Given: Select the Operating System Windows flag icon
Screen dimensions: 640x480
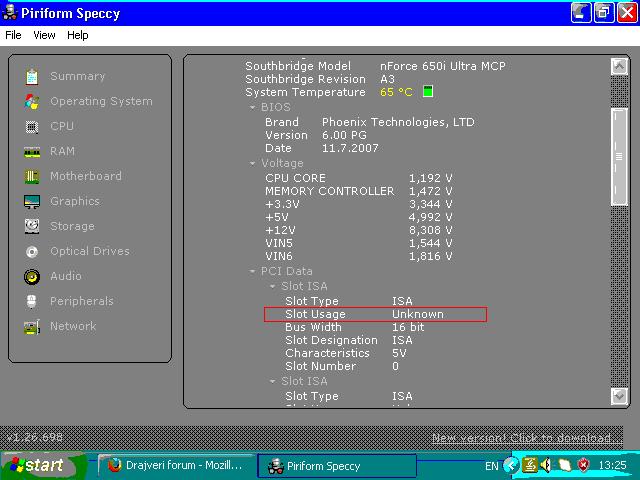Looking at the screenshot, I should [32, 102].
